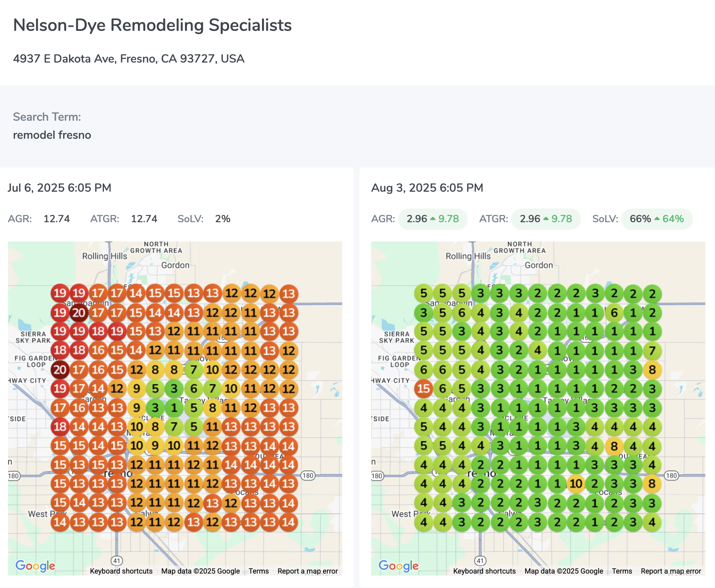Select the green 3 pin near Sierra Sky Park on July map
This screenshot has height=588, width=715.
[x=174, y=388]
